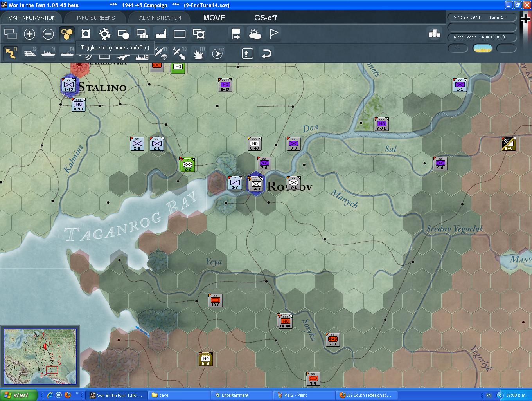Open the ADMINISTRATION tab
The height and width of the screenshot is (401, 532).
160,18
